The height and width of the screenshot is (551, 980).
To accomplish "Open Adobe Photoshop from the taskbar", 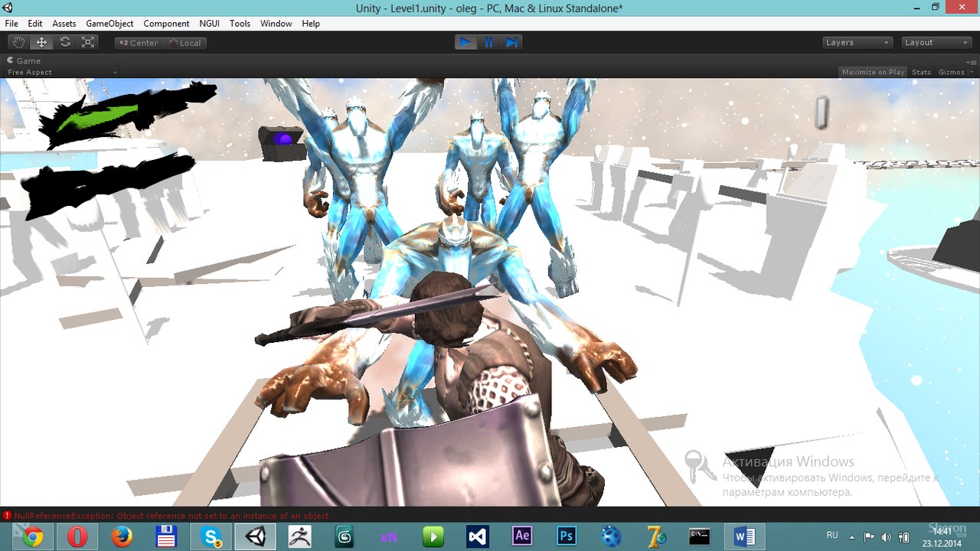I will coord(567,537).
